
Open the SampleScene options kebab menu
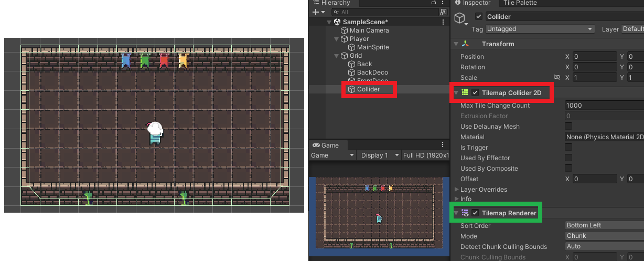click(444, 22)
